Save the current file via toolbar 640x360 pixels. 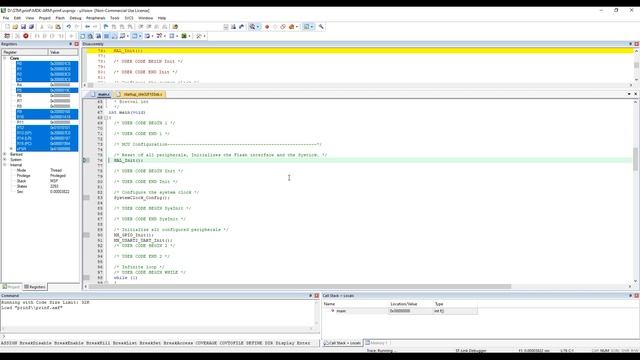(x=23, y=27)
